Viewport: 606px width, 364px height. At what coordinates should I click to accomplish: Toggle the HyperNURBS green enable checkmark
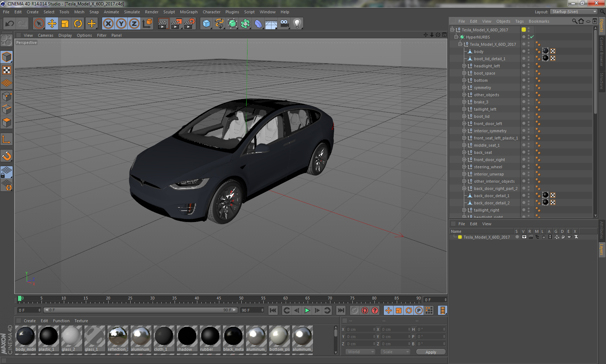point(532,37)
